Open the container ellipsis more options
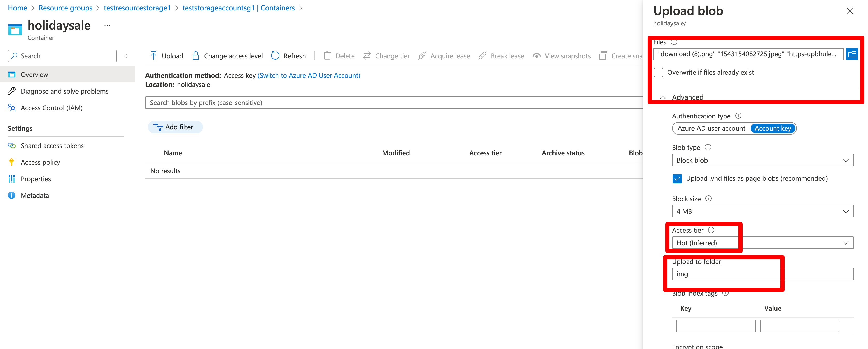 click(x=107, y=26)
